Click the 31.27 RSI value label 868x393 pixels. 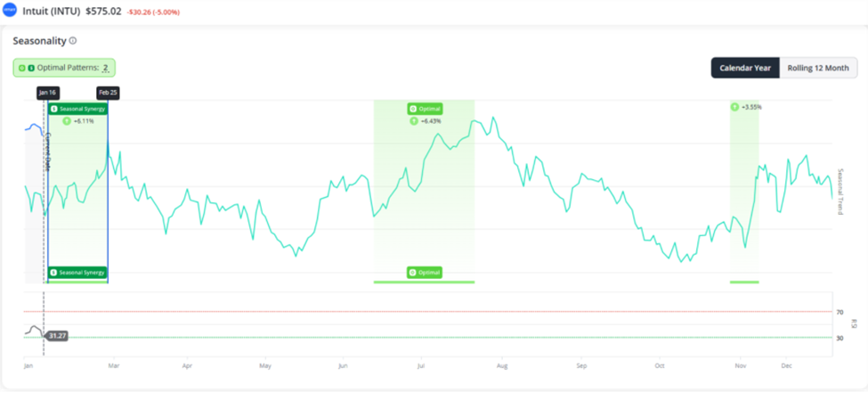click(57, 336)
